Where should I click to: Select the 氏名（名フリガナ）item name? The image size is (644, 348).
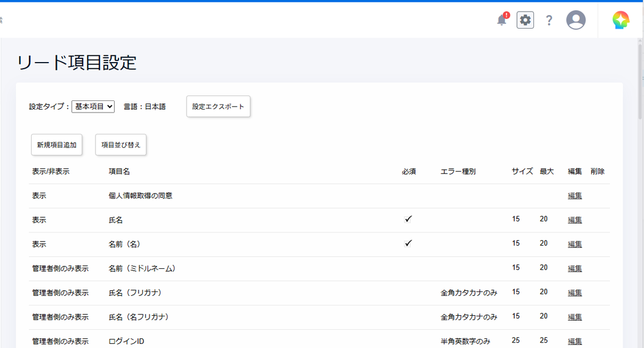point(139,317)
